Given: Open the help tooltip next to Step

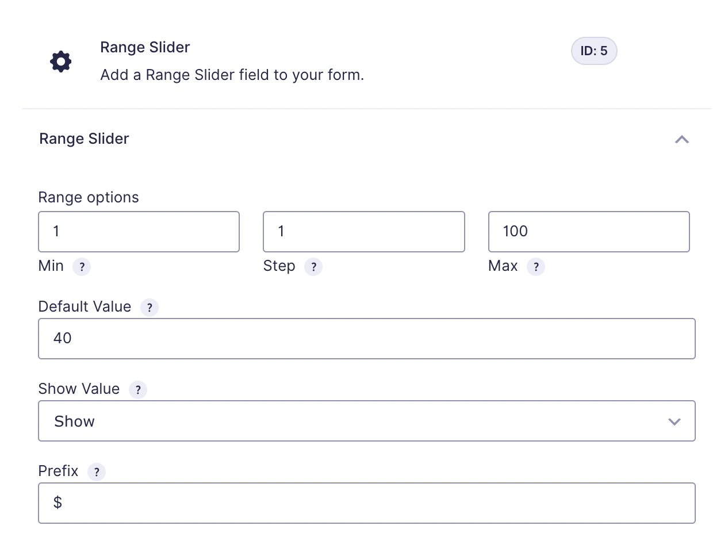Looking at the screenshot, I should (313, 267).
